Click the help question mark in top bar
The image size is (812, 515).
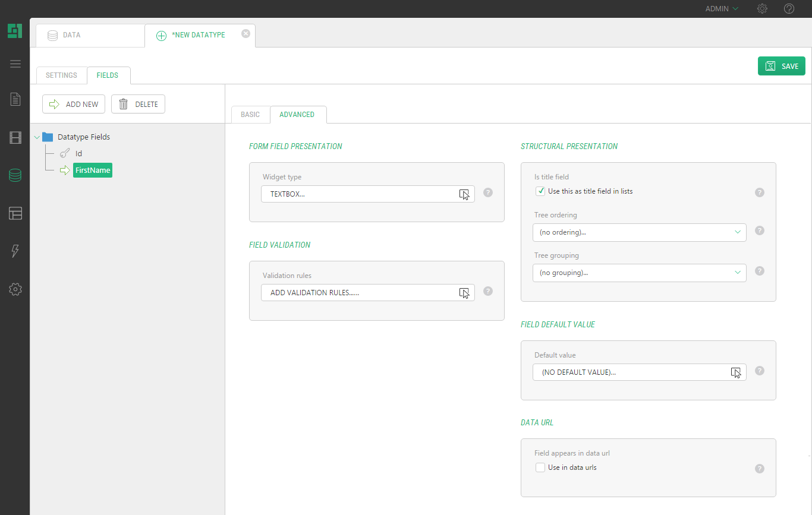tap(789, 9)
